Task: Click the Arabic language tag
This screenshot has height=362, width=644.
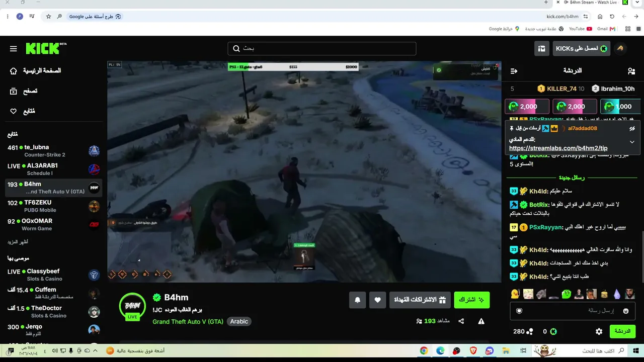Action: pos(239,321)
